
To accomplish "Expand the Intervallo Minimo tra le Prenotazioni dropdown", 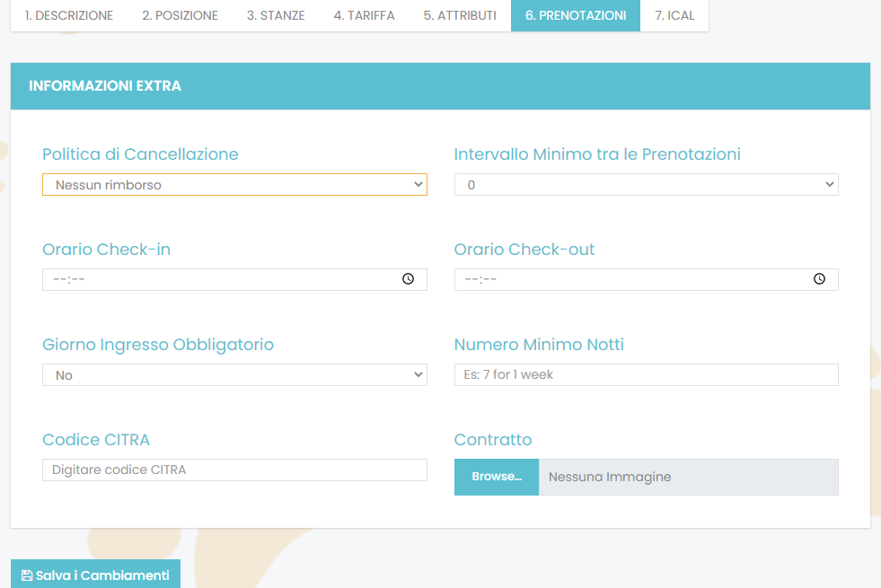I will pos(646,185).
